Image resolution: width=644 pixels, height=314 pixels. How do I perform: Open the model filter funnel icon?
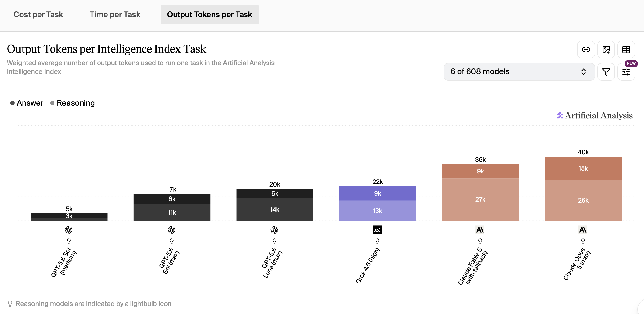(606, 72)
